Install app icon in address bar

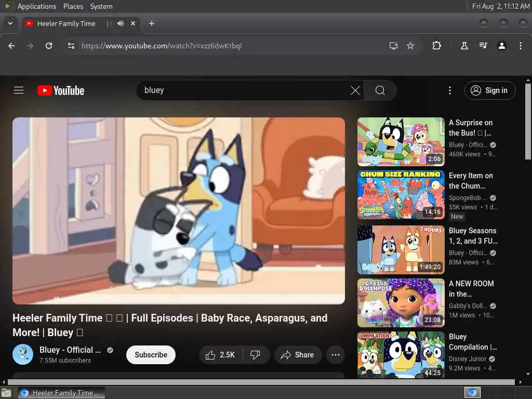pos(394,46)
